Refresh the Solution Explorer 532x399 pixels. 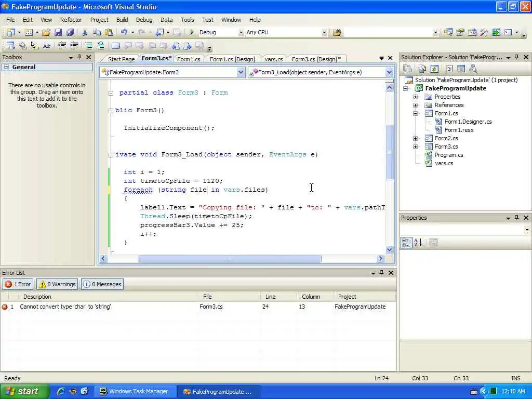tap(434, 69)
